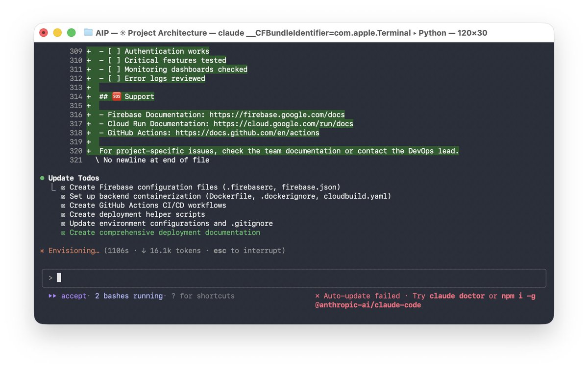Click inside the prompt input field

(x=294, y=278)
